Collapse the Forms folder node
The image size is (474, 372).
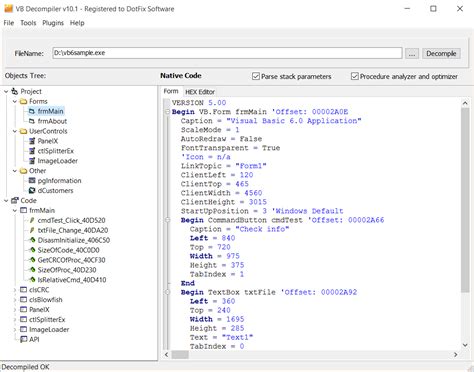15,101
